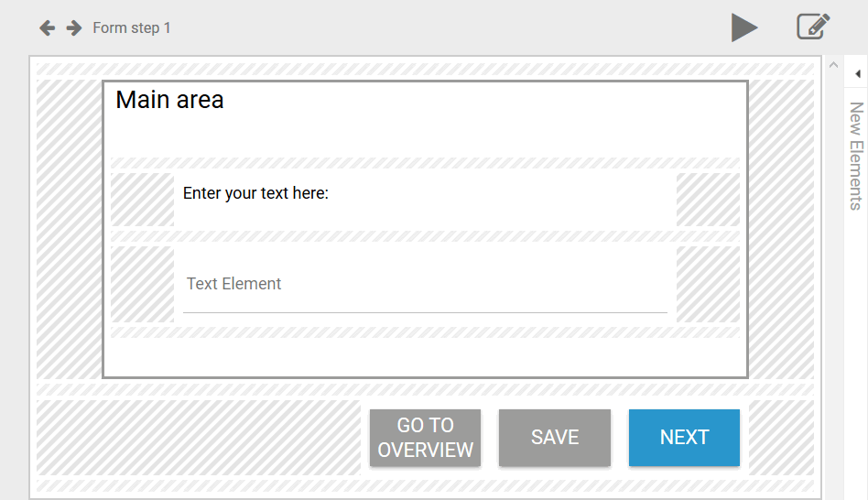
Task: Select the hatched placeholder left of Text Element field
Action: (x=142, y=284)
